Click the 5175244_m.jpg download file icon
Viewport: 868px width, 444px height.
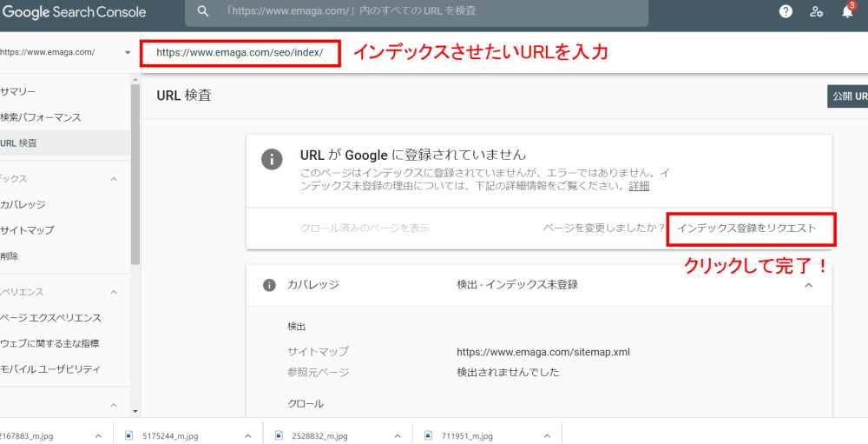[129, 435]
